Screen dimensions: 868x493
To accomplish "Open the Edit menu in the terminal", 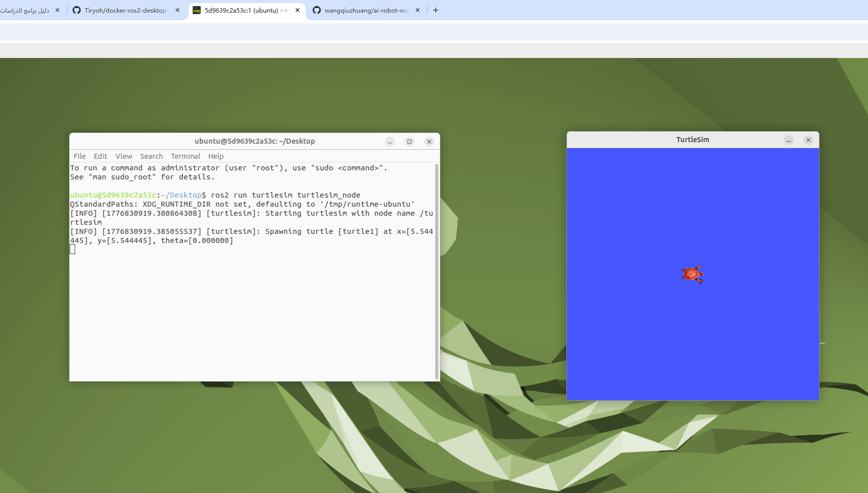I will 100,156.
